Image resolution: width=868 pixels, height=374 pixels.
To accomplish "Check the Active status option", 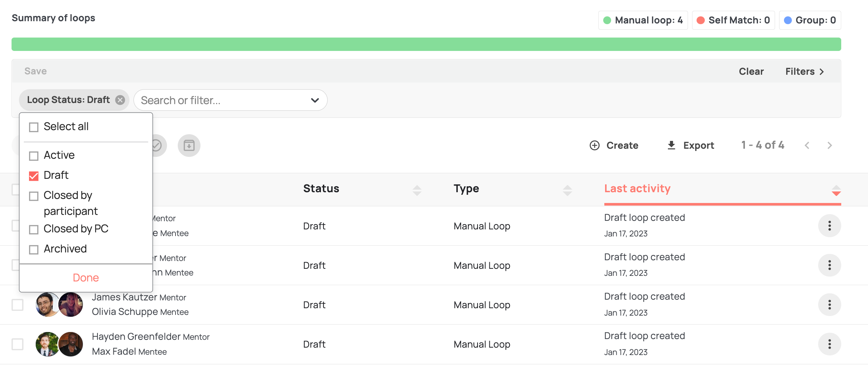I will [34, 156].
